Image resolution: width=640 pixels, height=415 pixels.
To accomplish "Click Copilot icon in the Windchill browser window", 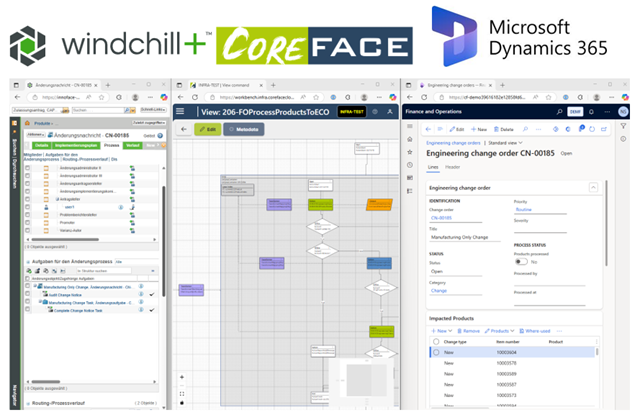I will (x=164, y=97).
